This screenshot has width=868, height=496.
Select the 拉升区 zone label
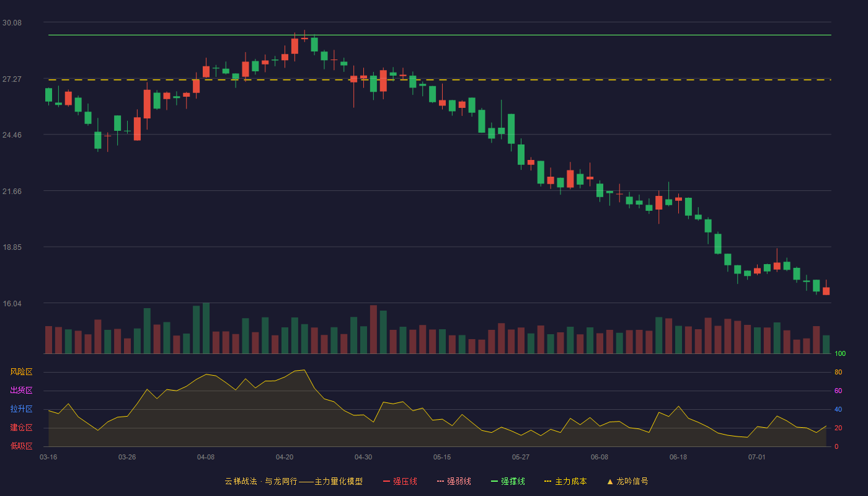point(21,409)
